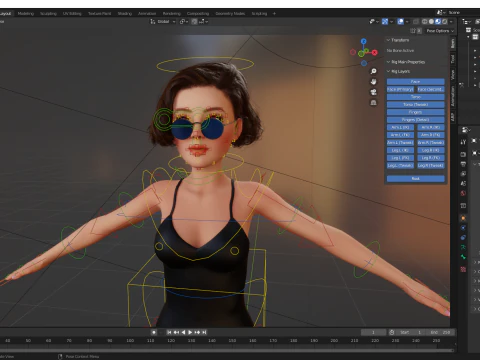480x360 pixels.
Task: Select wireframe viewport shading
Action: [424, 22]
